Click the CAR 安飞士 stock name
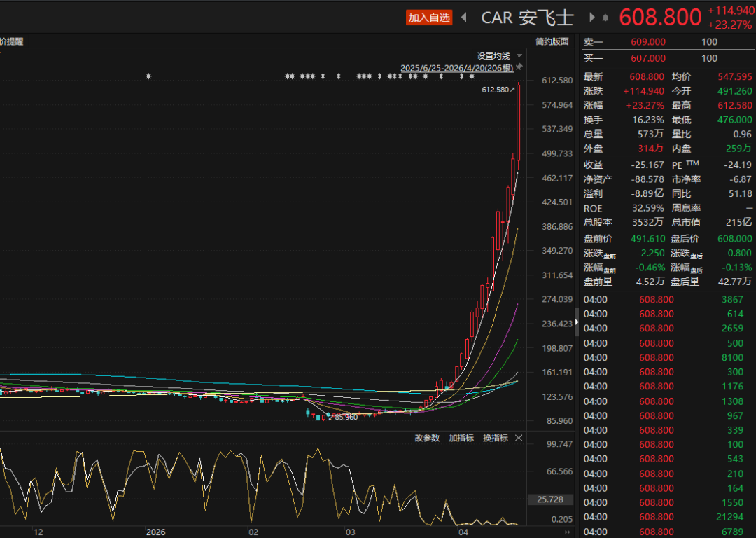756x538 pixels. (x=527, y=18)
